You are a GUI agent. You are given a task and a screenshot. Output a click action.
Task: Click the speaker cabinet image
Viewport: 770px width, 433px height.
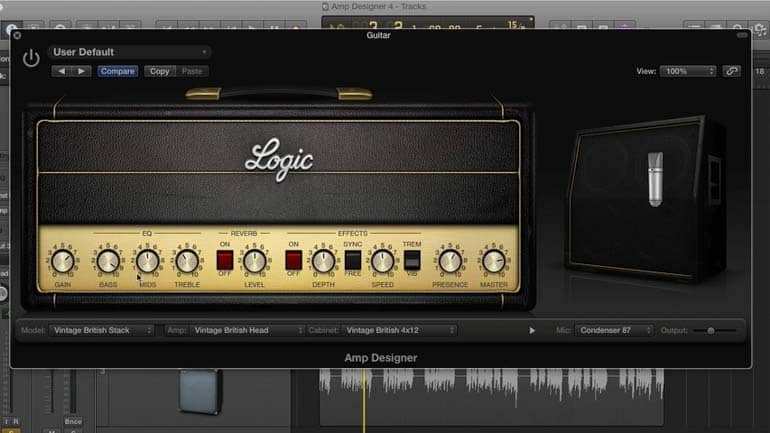pyautogui.click(x=646, y=199)
